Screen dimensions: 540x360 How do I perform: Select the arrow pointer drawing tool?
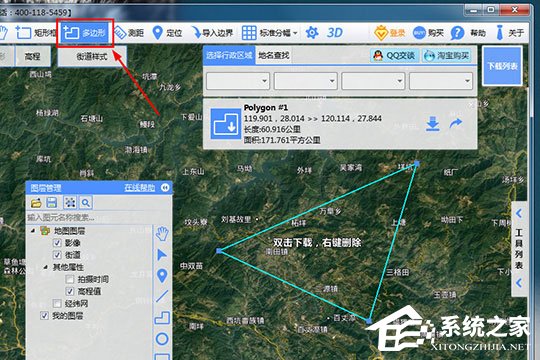[x=162, y=255]
